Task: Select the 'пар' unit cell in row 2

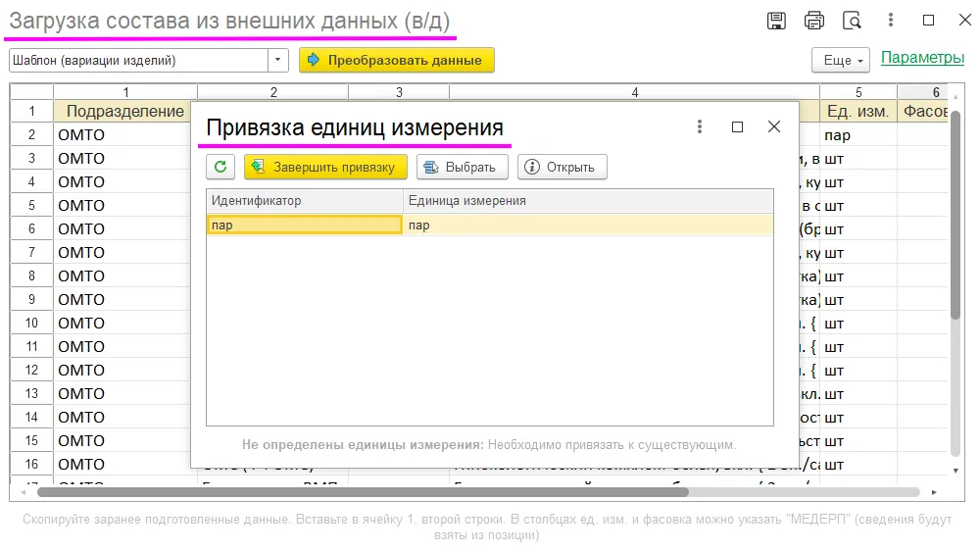Action: click(858, 135)
